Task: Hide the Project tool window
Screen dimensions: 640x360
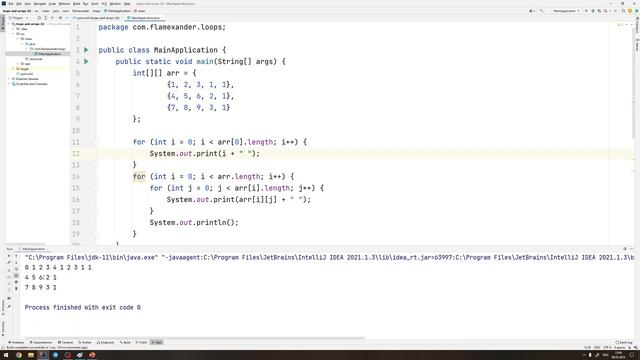Action: pos(67,18)
